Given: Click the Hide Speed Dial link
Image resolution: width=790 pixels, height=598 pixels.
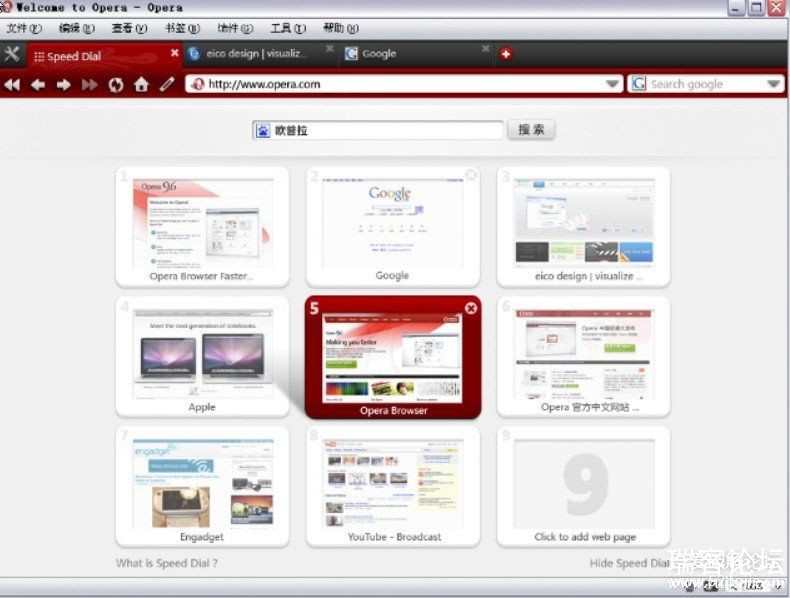Looking at the screenshot, I should pos(630,563).
